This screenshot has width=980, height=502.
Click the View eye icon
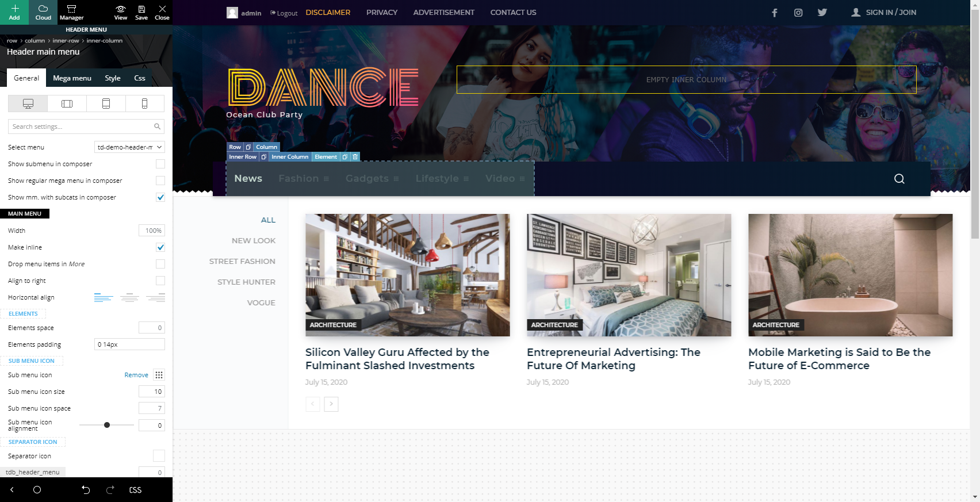point(121,12)
